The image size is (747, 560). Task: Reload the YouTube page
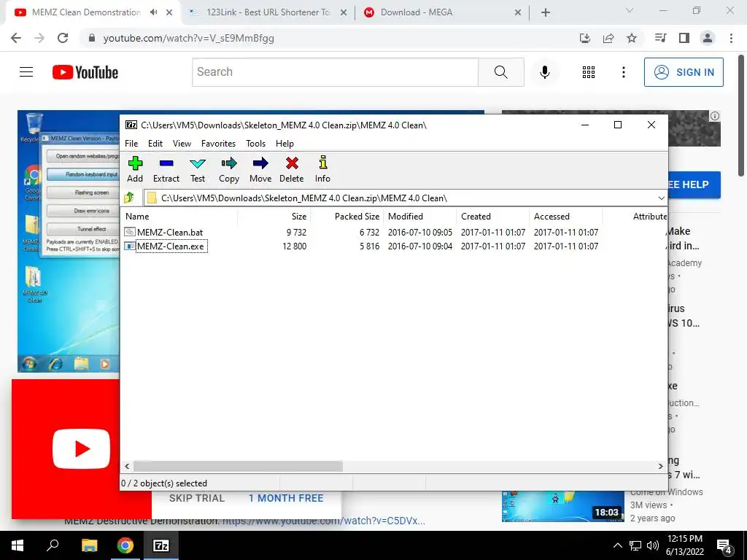(63, 38)
